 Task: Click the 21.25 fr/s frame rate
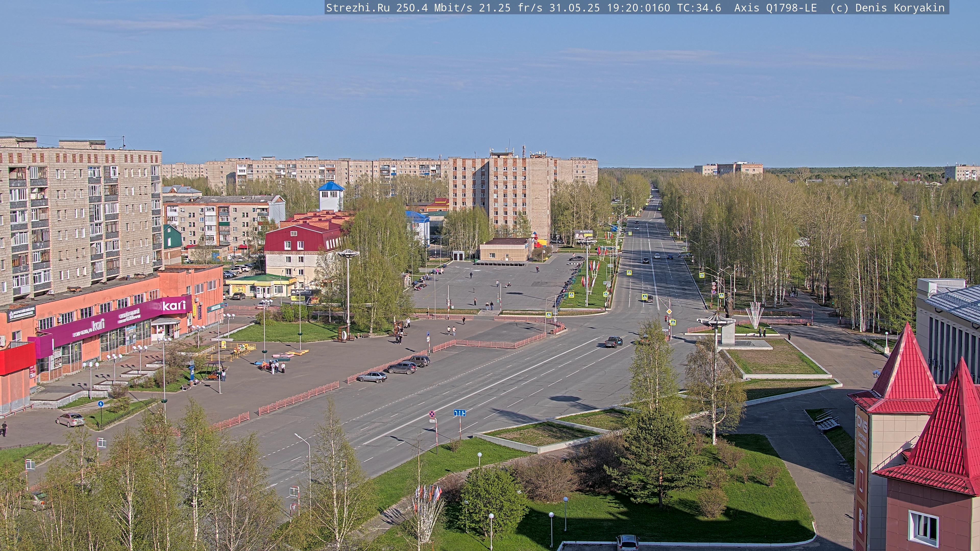click(x=510, y=8)
